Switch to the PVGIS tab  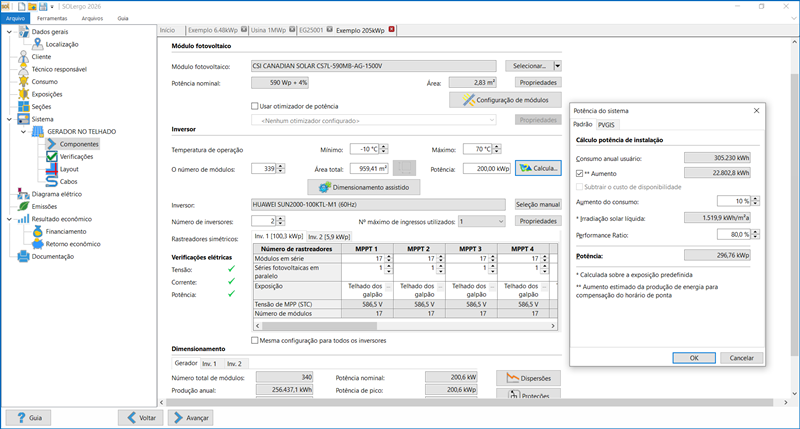[x=606, y=124]
